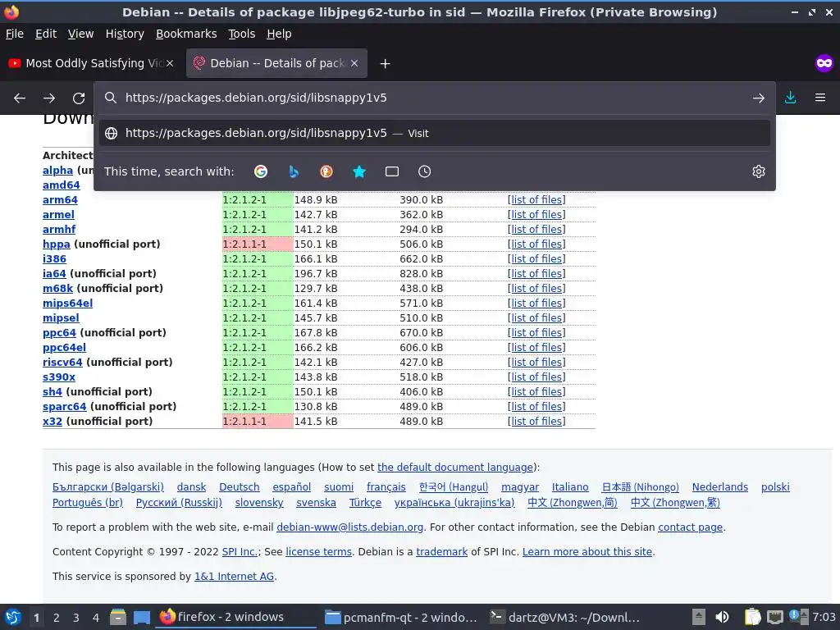The height and width of the screenshot is (630, 840).
Task: Choose the libsnappy1v5 Visit suggestion
Action: 435,134
